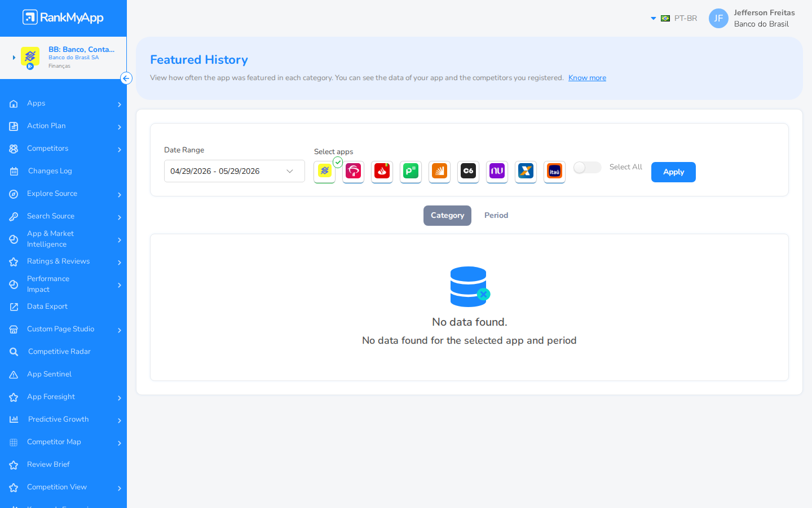Expand the App Foresight chevron
Viewport: 812px width, 508px height.
[120, 397]
